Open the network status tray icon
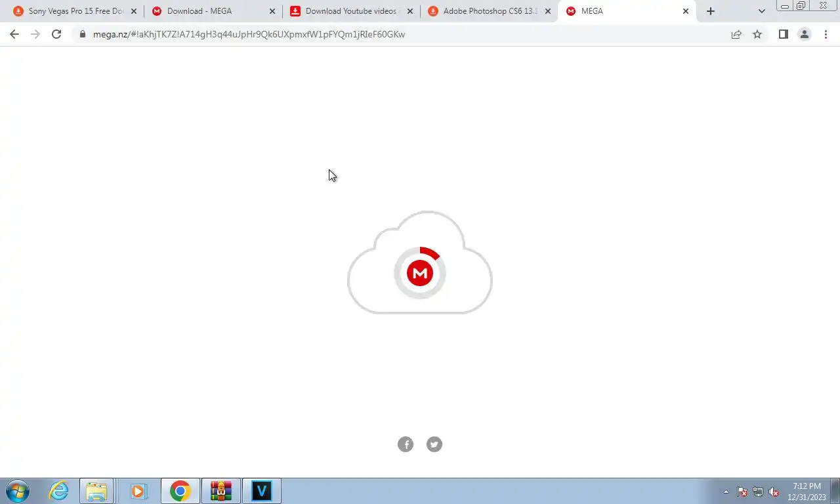The width and height of the screenshot is (840, 504). pos(758,492)
